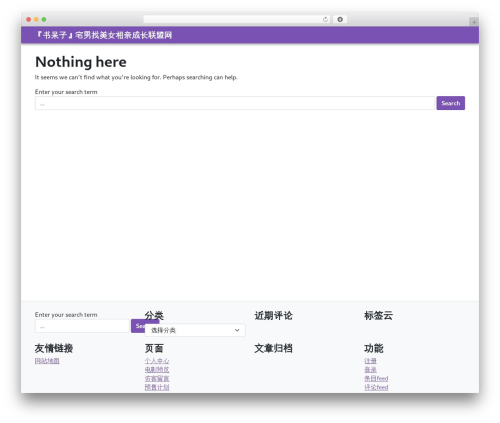
Task: Click the 近期评论 heading
Action: click(273, 315)
